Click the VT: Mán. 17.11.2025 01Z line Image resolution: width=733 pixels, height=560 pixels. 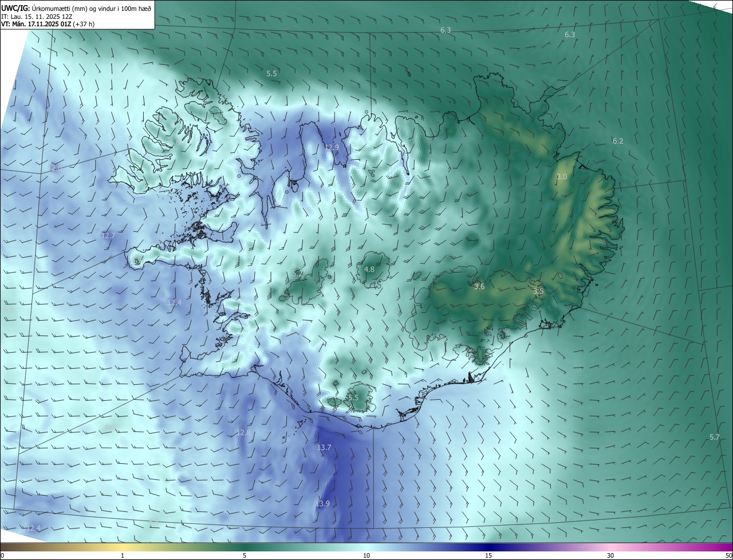click(x=49, y=25)
